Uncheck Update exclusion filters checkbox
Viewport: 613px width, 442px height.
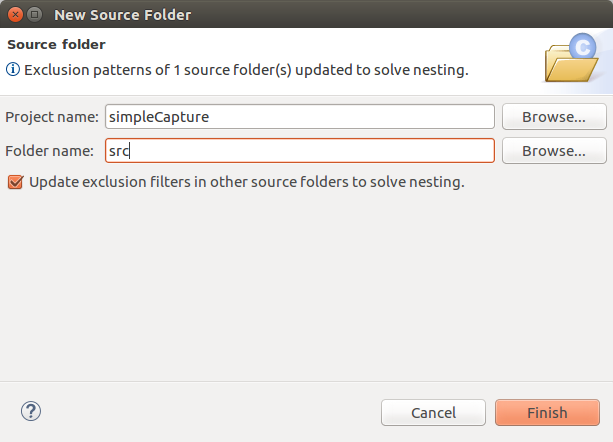coord(15,182)
